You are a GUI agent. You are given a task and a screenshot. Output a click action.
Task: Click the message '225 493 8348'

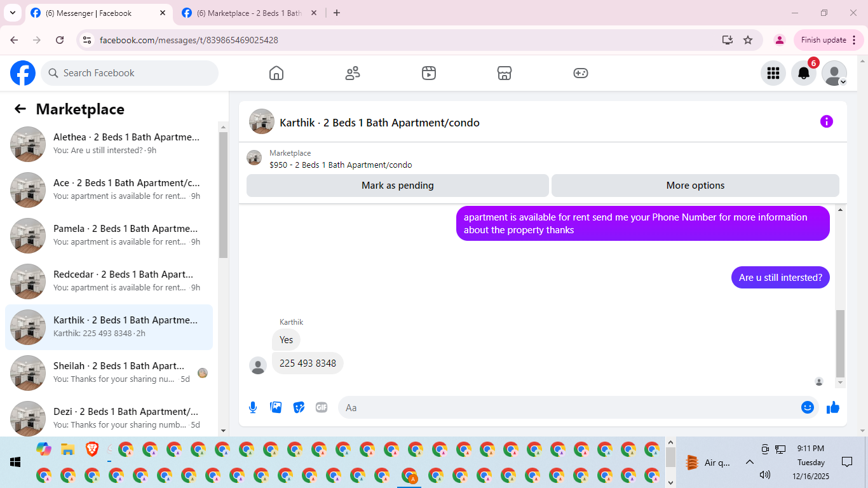(308, 363)
